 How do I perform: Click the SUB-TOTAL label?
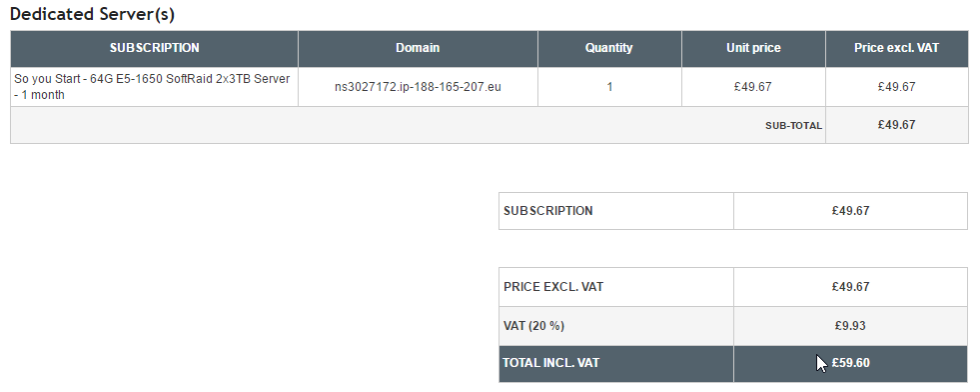[794, 126]
